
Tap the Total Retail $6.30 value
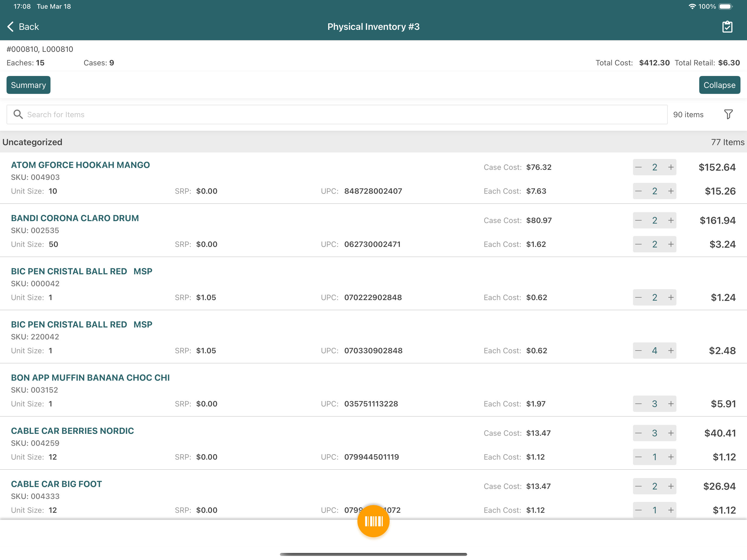coord(729,63)
